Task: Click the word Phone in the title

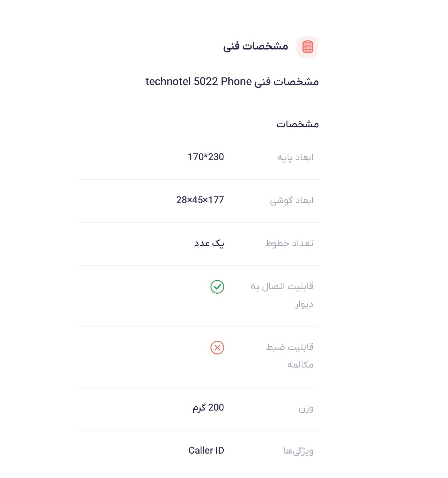Action: [236, 82]
